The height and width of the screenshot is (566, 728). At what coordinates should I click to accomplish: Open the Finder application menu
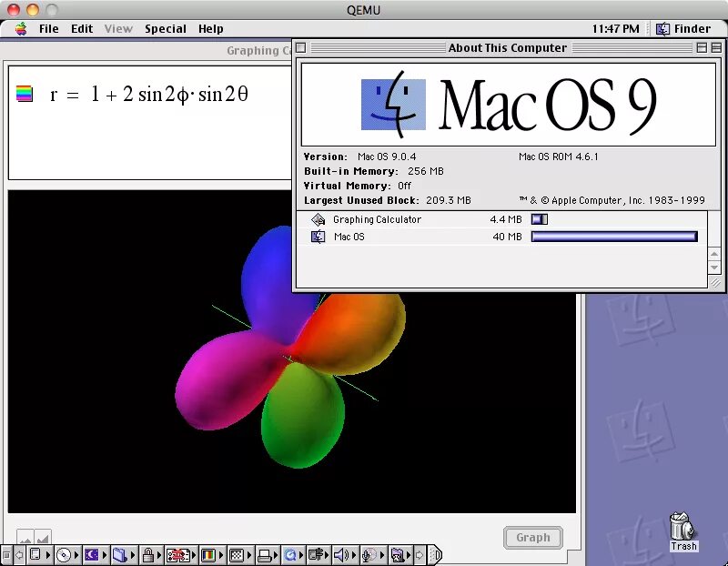(683, 29)
